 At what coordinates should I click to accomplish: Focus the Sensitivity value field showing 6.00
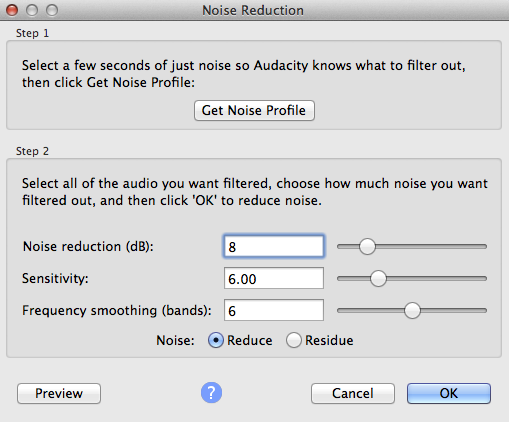(274, 278)
